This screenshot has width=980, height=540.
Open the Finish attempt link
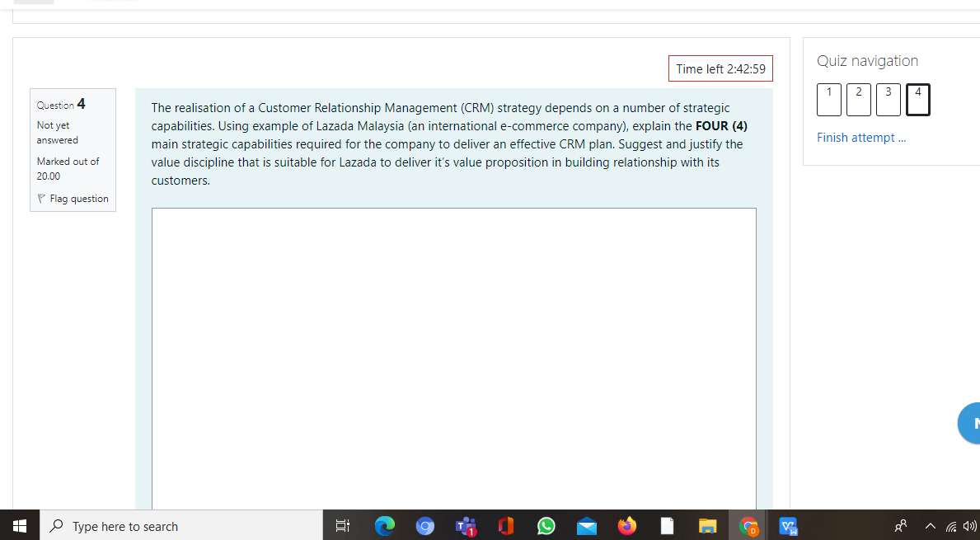[861, 138]
